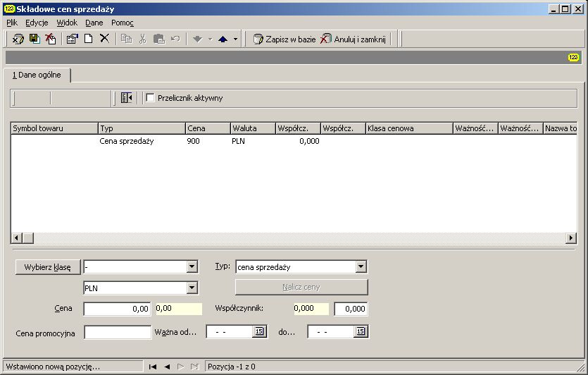Image resolution: width=588 pixels, height=375 pixels.
Task: Click the black X delete icon
Action: pyautogui.click(x=105, y=38)
